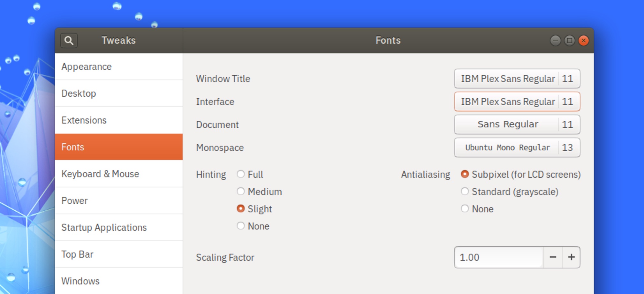Open the search in Tweaks
644x294 pixels.
(x=69, y=41)
